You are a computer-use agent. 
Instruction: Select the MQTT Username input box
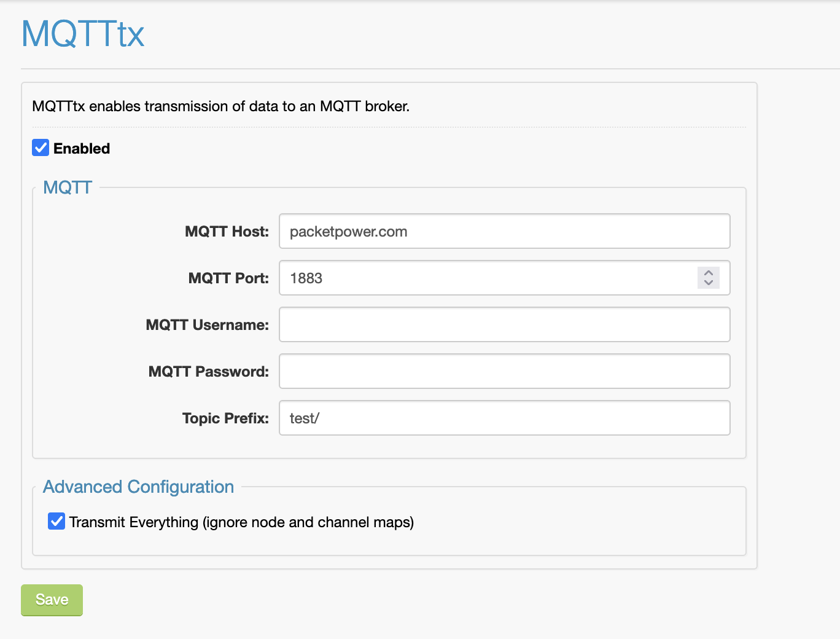click(504, 325)
